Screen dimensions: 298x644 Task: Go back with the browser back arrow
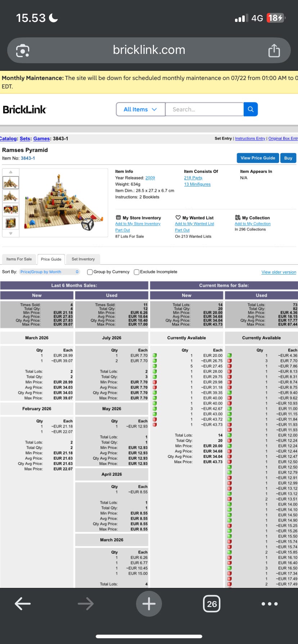tap(23, 604)
